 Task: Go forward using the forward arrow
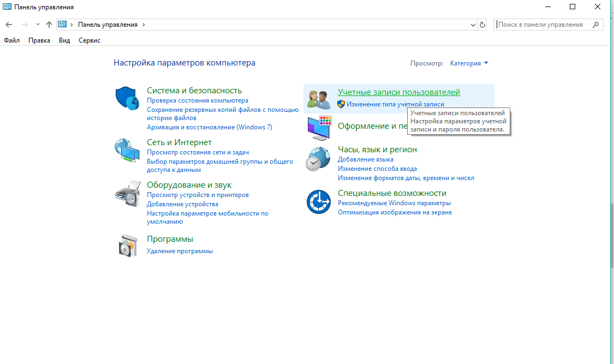(x=25, y=25)
